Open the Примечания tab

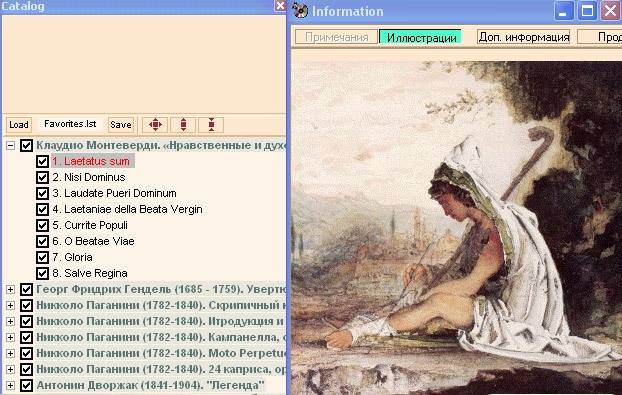pos(336,37)
